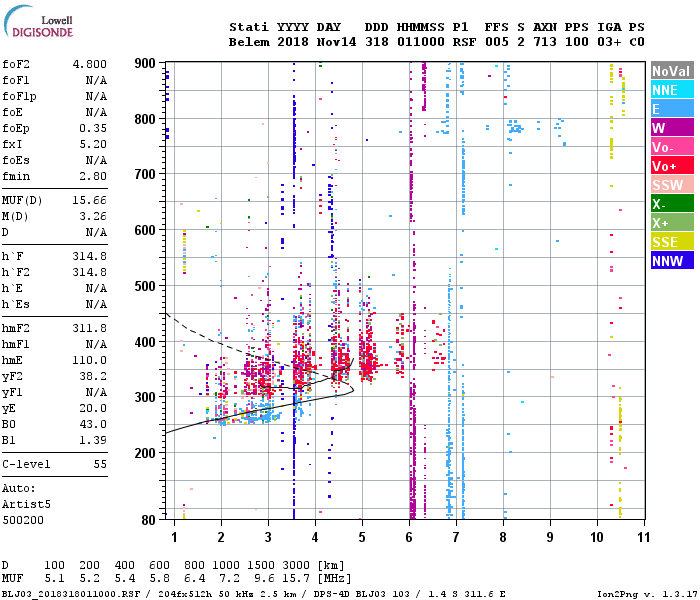Click the E blue legend swatch
This screenshot has width=700, height=600.
click(x=672, y=108)
